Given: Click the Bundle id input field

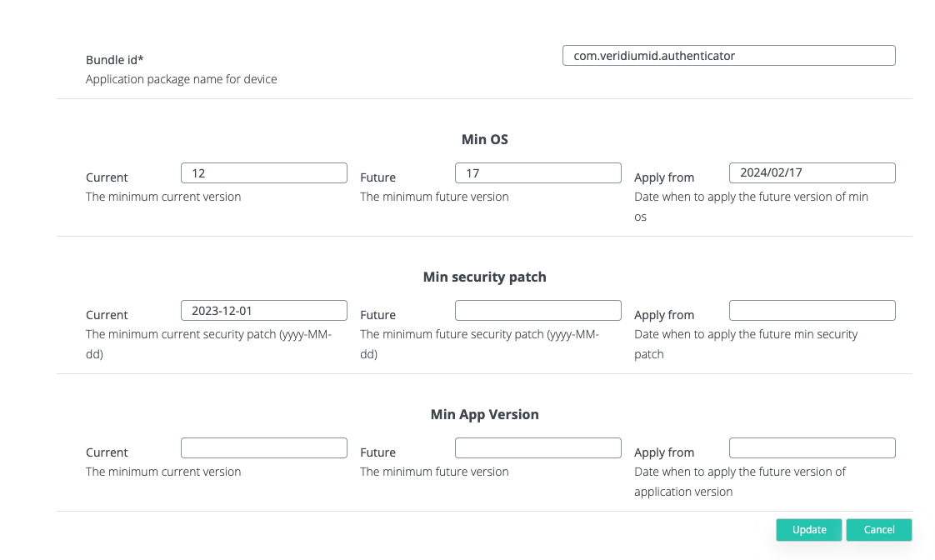Looking at the screenshot, I should 728,56.
